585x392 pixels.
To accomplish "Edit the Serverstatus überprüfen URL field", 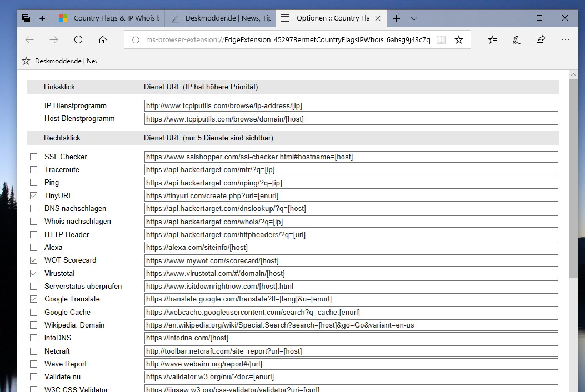I will click(x=351, y=286).
